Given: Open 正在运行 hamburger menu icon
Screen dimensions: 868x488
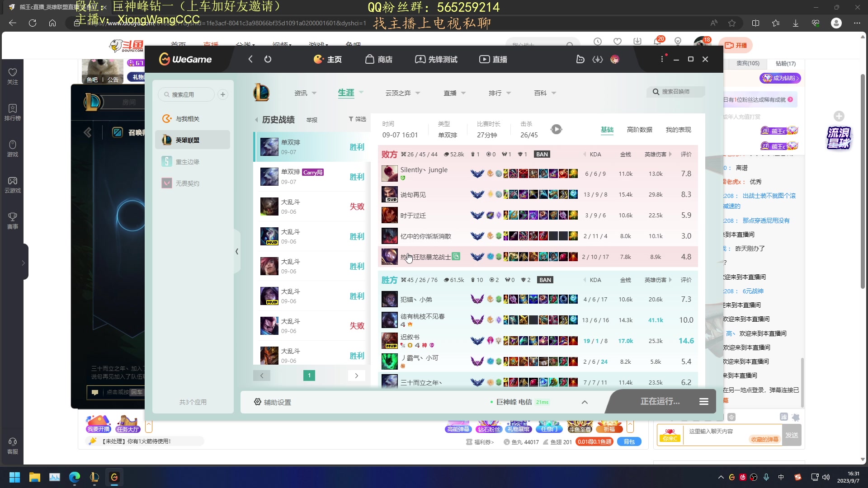Looking at the screenshot, I should [x=703, y=401].
